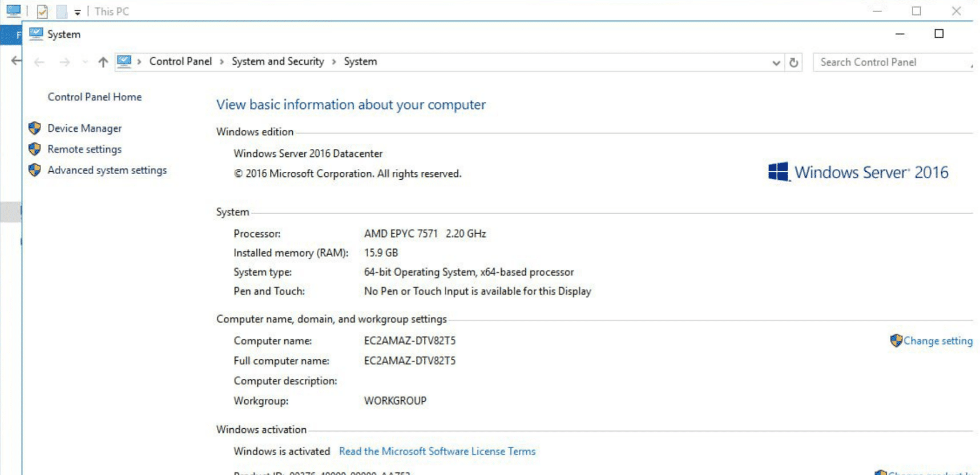This screenshot has width=980, height=475.
Task: Expand chevron after System and Security breadcrumb
Action: point(334,62)
